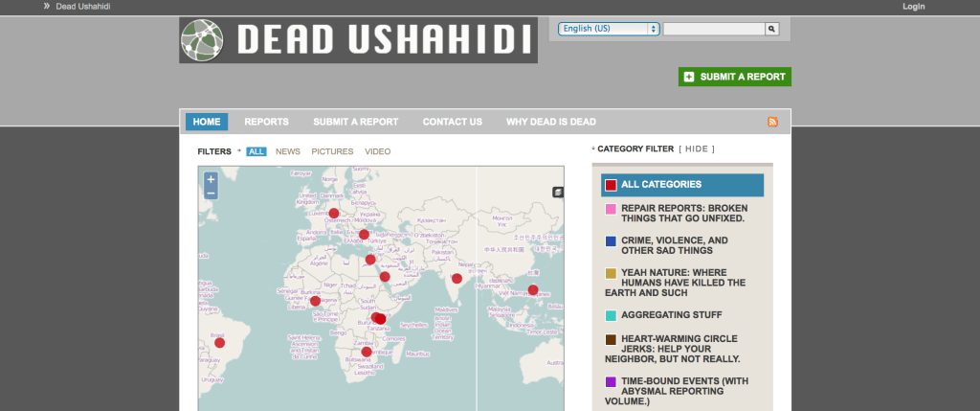Open the Reports tab
The width and height of the screenshot is (980, 411).
click(266, 122)
